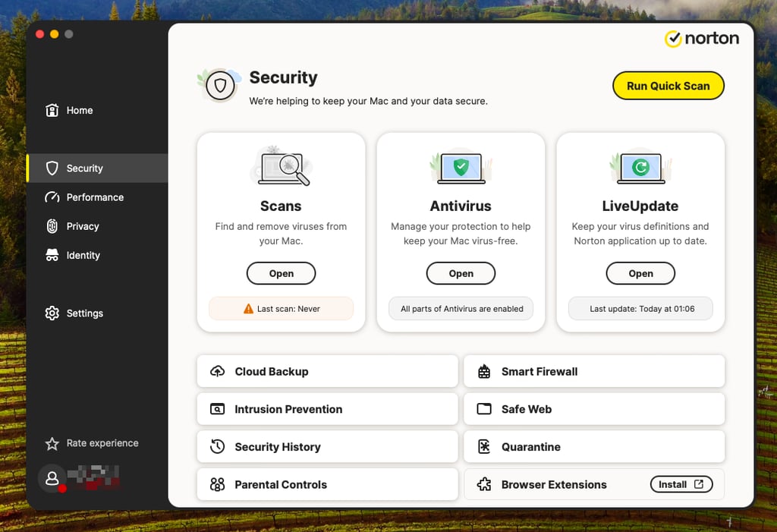Open the Quarantine row
The image size is (777, 532).
click(594, 447)
